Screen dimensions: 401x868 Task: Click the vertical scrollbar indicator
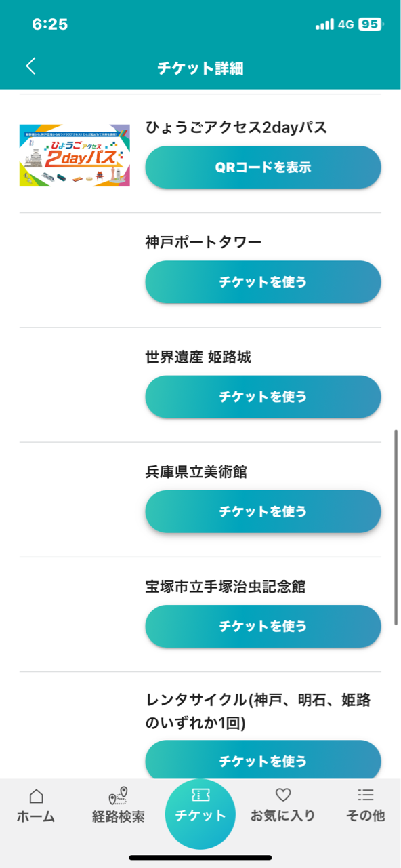397,527
